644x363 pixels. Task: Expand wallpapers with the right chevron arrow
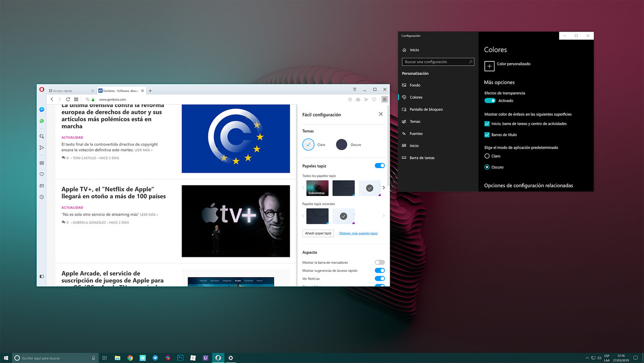click(383, 187)
